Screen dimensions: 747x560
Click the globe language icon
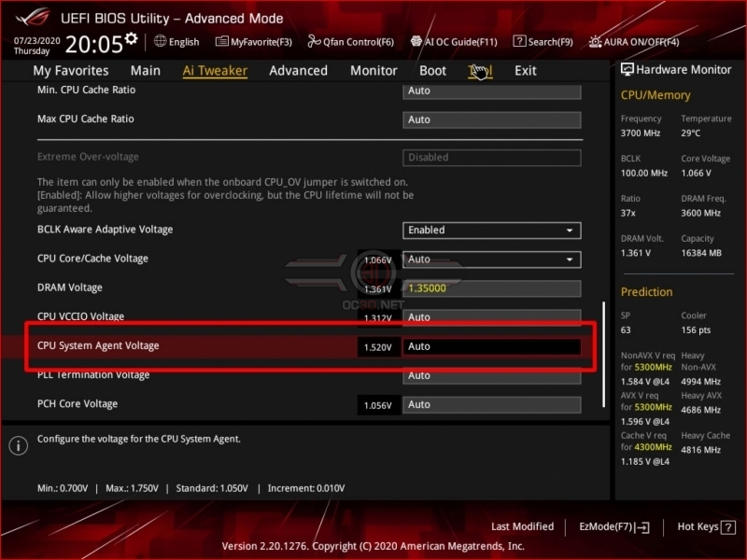coord(160,41)
